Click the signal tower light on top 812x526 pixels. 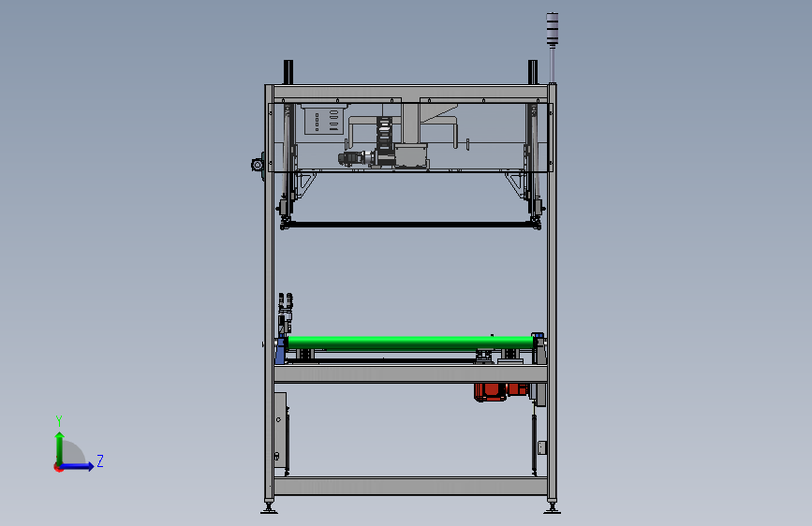point(552,30)
